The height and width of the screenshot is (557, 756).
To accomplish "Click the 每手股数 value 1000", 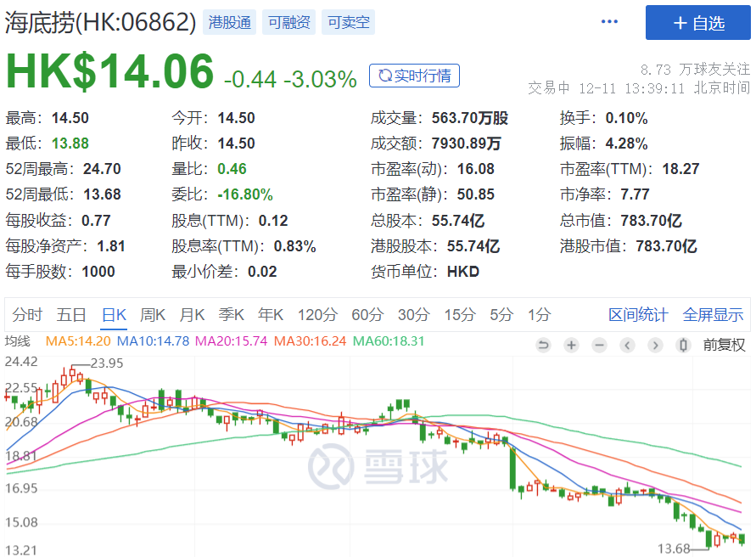I will (98, 272).
